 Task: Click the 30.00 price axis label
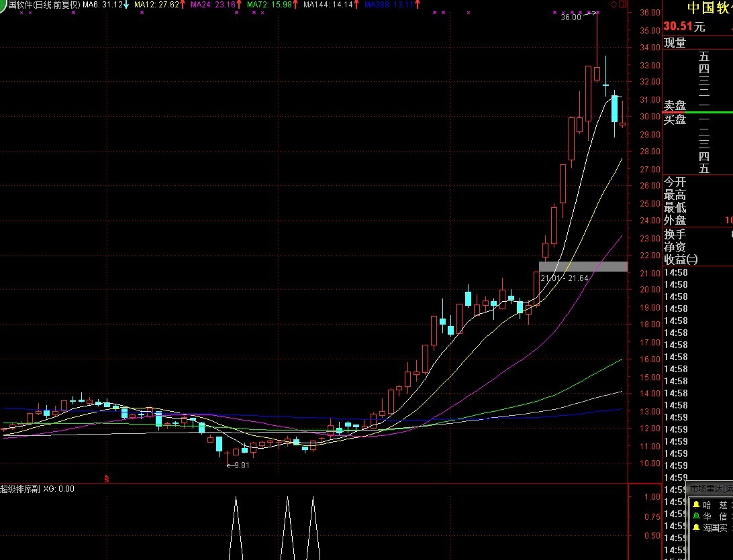[x=650, y=116]
